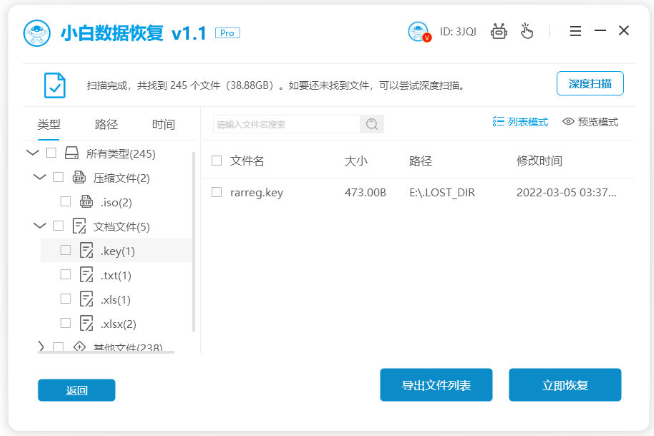Viewport: 654px width, 436px height.
Task: Check the rarreg.key file checkbox
Action: tap(216, 192)
